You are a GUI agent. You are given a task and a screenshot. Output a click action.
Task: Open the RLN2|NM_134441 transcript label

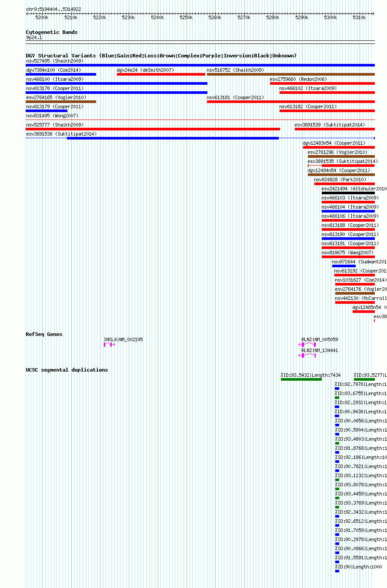point(320,350)
